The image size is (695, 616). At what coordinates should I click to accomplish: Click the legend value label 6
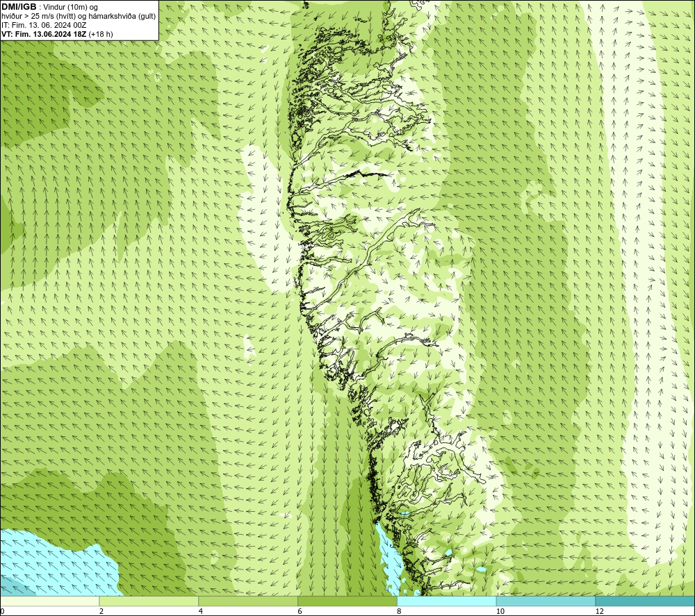click(x=300, y=611)
